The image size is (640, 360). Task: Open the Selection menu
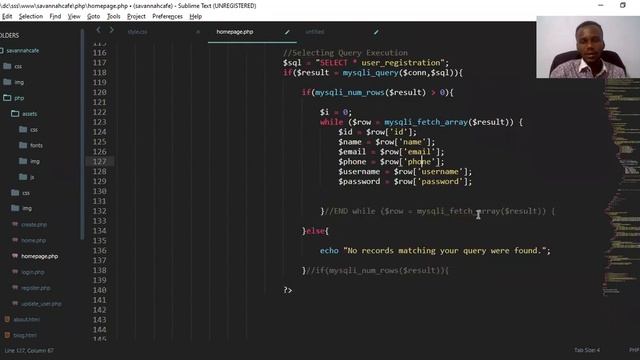point(31,16)
